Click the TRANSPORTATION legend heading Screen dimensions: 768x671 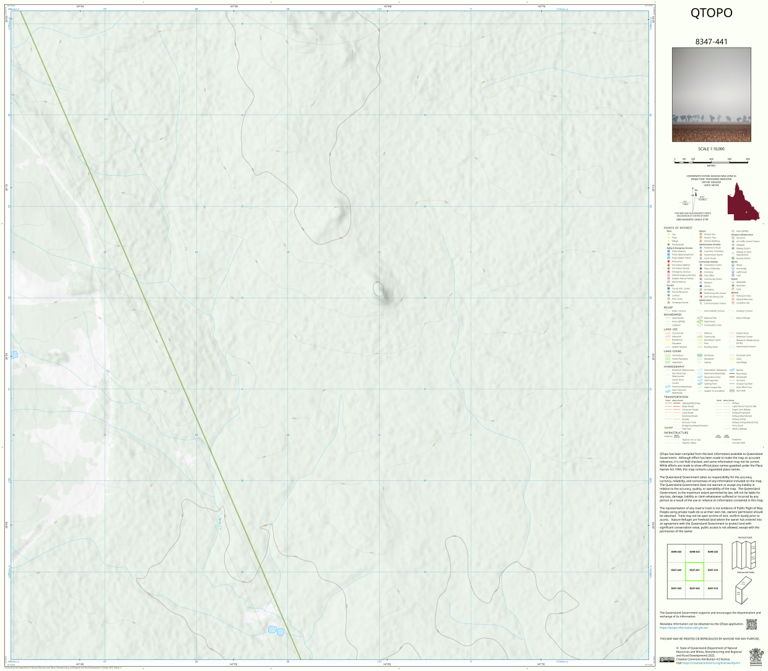[676, 397]
